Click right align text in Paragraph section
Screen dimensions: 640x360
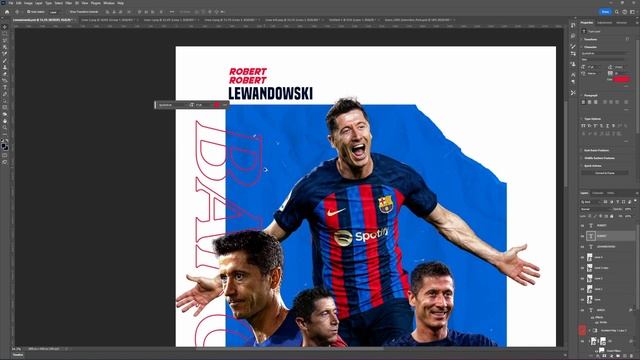(595, 102)
